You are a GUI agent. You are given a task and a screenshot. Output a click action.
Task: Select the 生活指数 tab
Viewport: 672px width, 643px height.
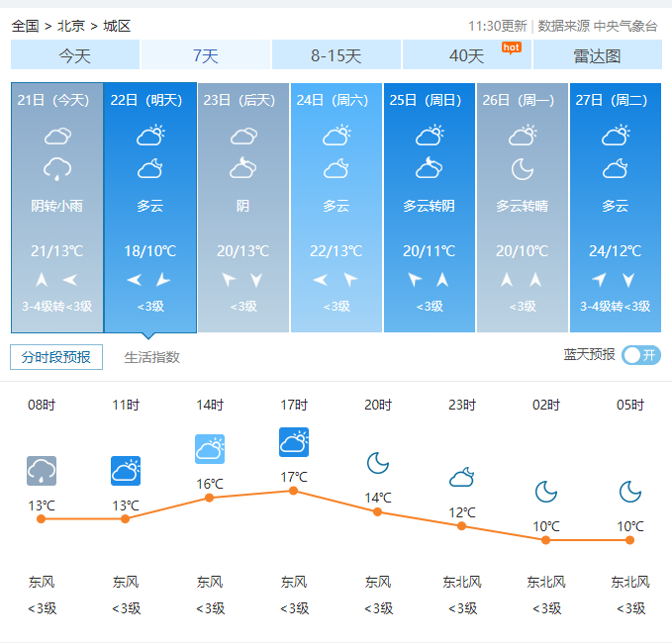coord(152,357)
